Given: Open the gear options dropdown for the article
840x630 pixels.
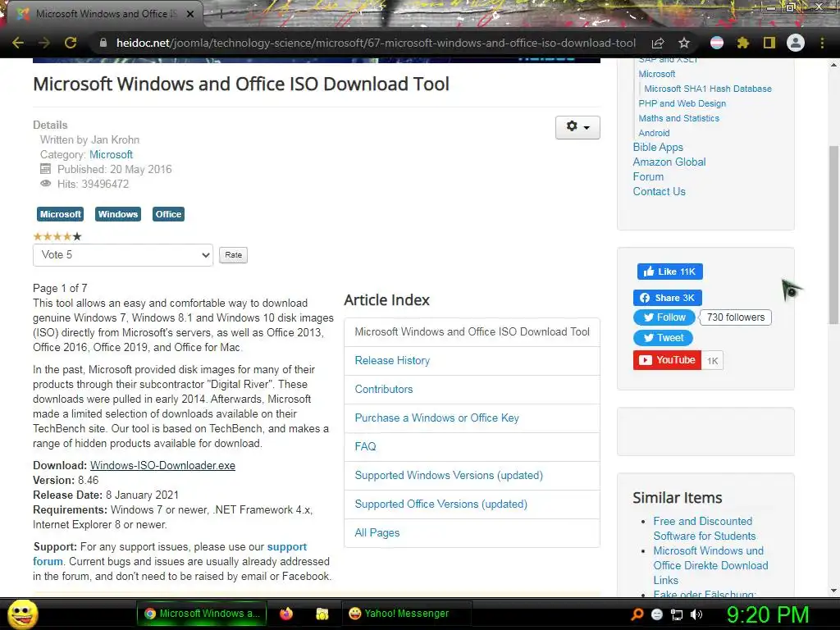Looking at the screenshot, I should tap(577, 127).
